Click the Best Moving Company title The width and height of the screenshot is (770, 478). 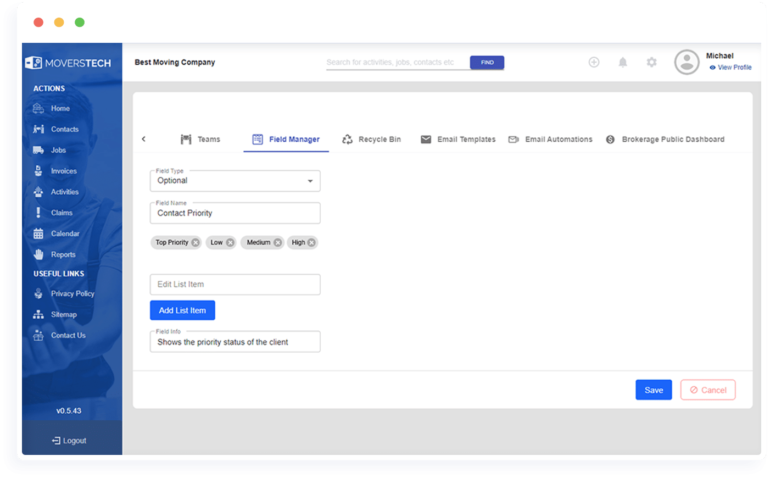(x=175, y=62)
